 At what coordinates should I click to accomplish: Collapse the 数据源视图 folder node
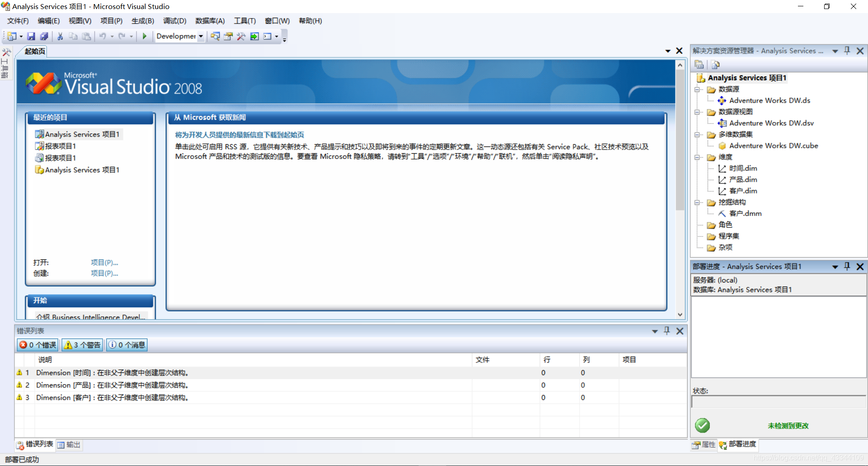pos(698,112)
